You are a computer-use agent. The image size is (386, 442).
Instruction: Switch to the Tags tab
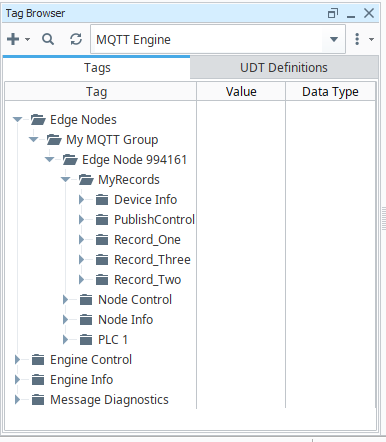pos(97,68)
